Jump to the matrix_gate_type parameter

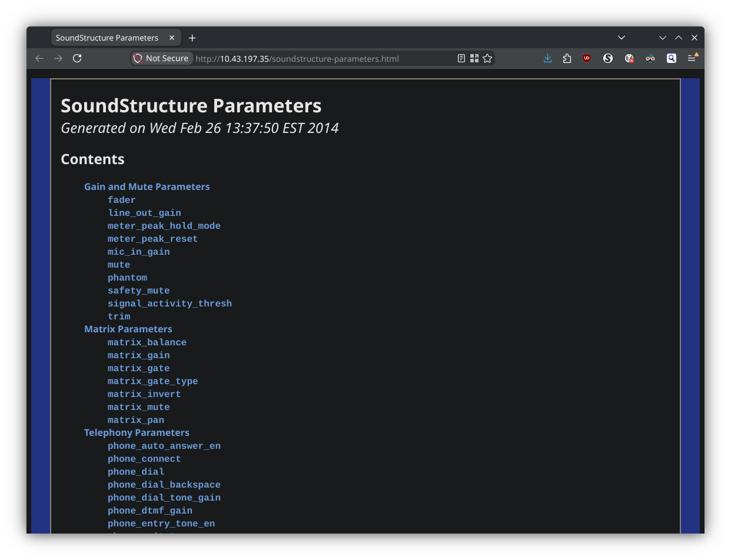pos(152,381)
